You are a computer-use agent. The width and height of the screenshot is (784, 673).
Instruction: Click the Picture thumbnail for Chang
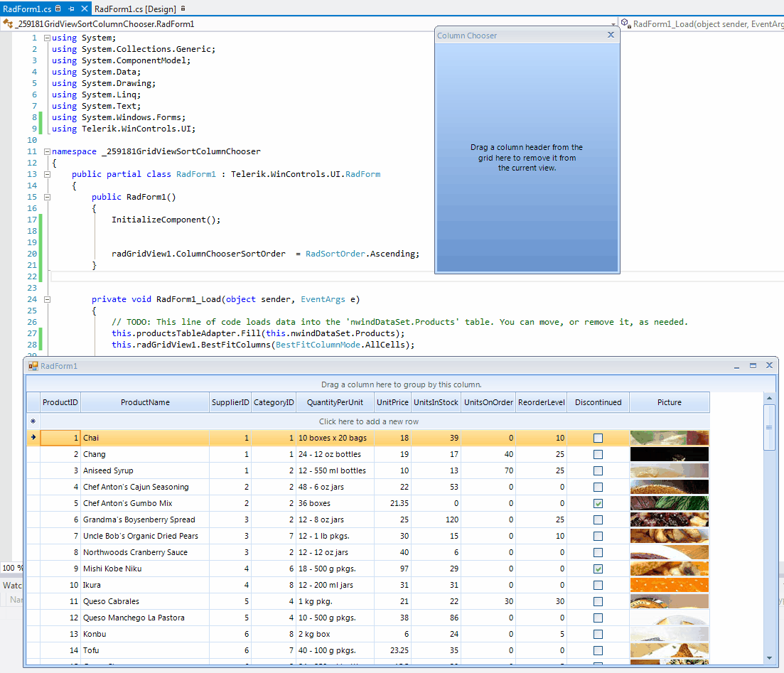tap(669, 454)
